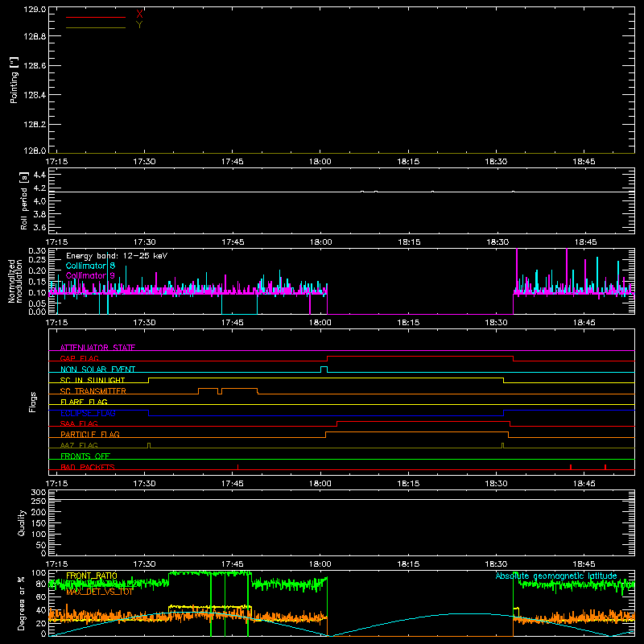Click the Degrees or % axis title

(22, 603)
